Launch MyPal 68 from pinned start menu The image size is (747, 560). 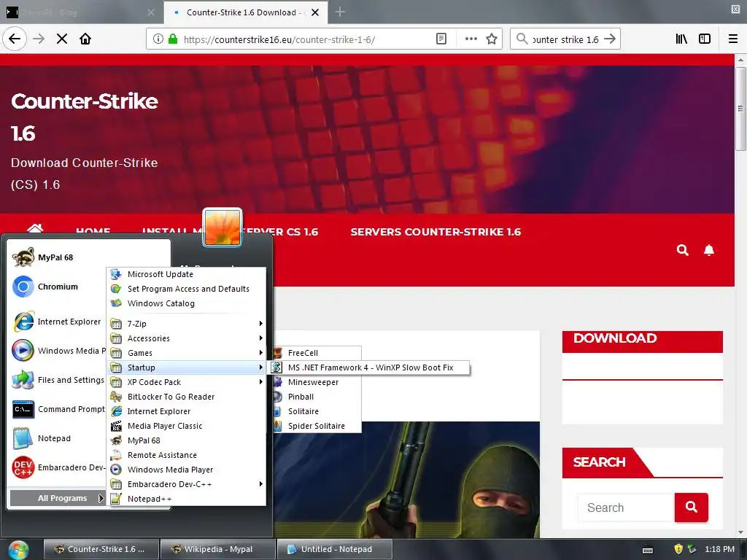tap(56, 257)
